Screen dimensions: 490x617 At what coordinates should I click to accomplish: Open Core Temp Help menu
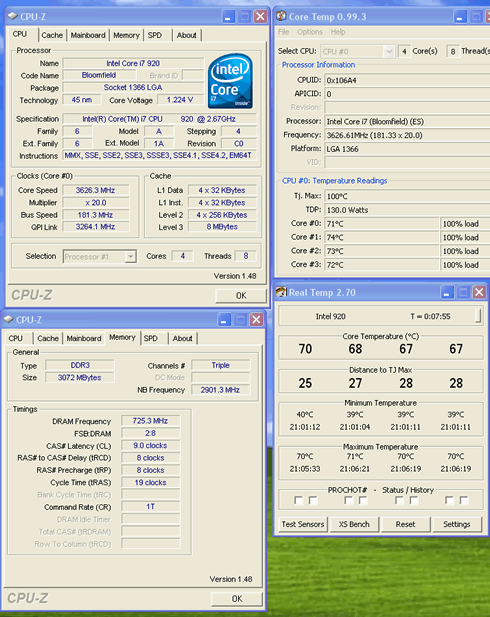[338, 32]
